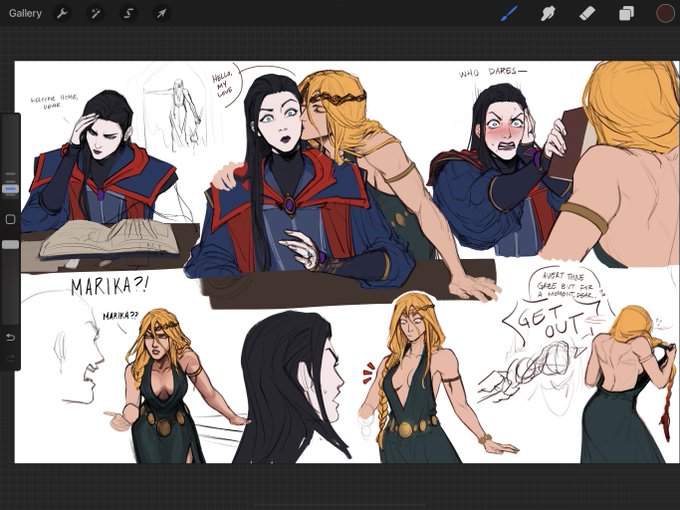Adjust the brush opacity slider handle

click(10, 245)
